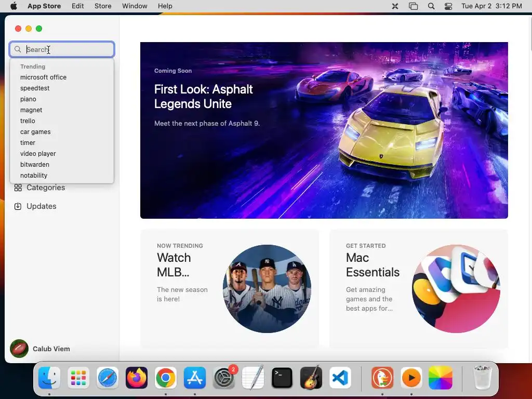Open the Window menu

point(135,6)
